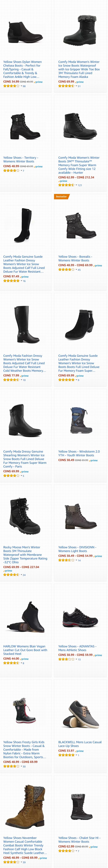Click star rating of Frosty Girls Kids boots

pos(11,766)
